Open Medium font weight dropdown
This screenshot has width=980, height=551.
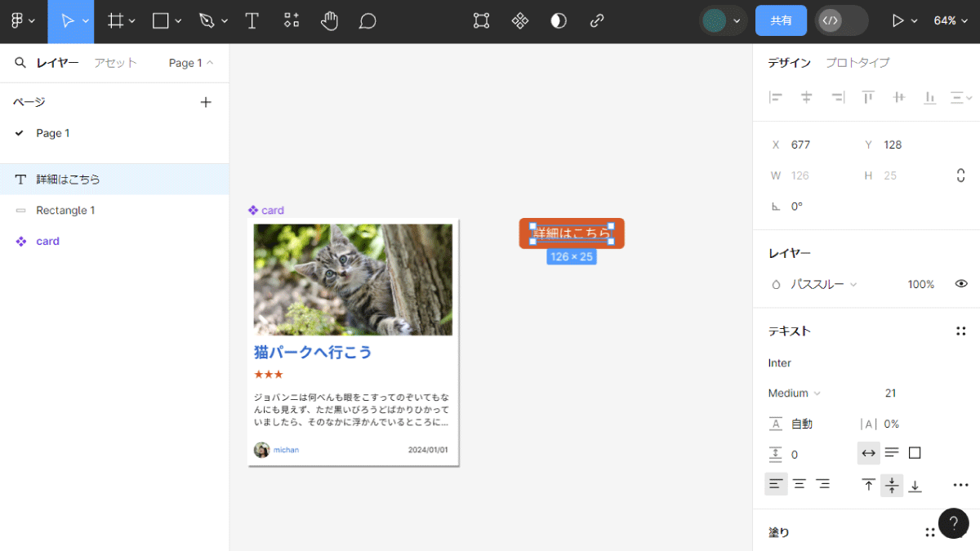point(794,393)
